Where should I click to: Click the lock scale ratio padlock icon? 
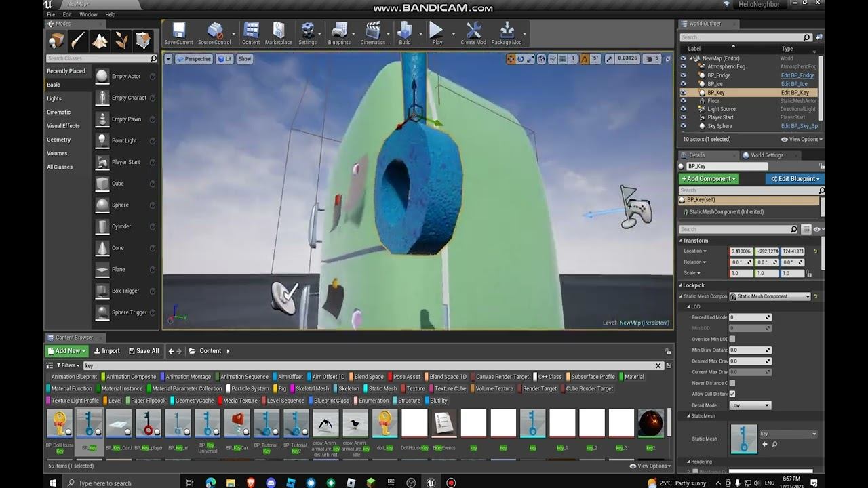pos(809,273)
